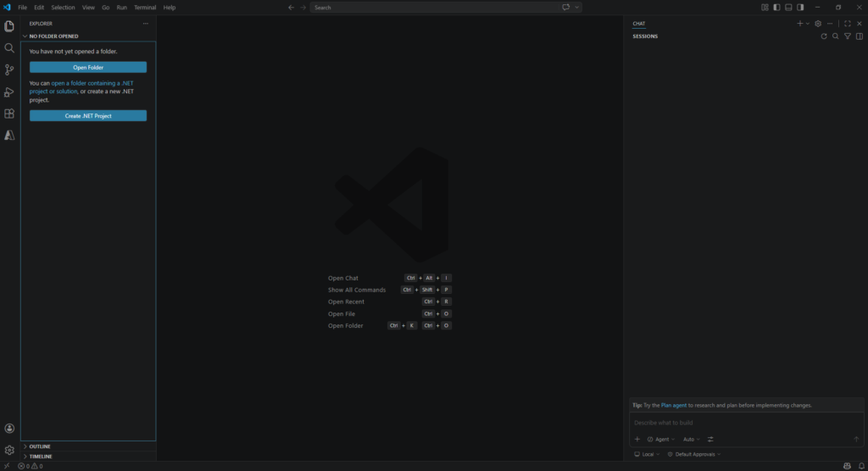
Task: Open new chat dropdown arrow beside plus
Action: click(x=808, y=24)
